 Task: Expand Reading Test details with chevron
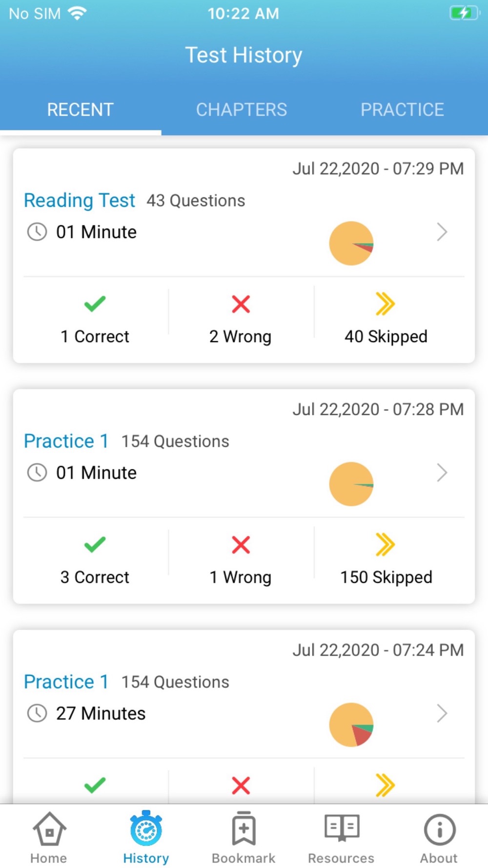click(x=442, y=232)
